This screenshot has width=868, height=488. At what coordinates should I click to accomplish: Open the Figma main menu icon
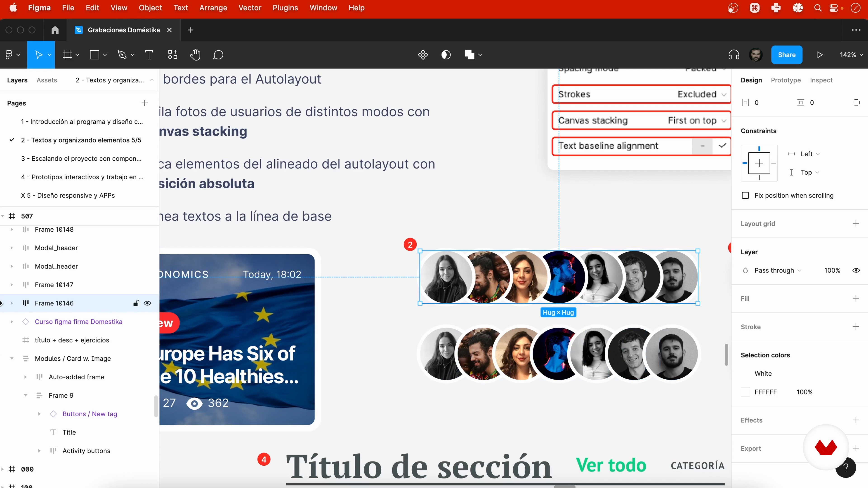click(9, 54)
